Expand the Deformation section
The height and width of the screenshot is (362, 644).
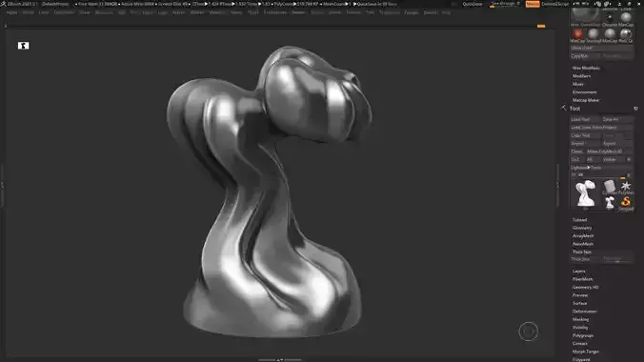[584, 312]
